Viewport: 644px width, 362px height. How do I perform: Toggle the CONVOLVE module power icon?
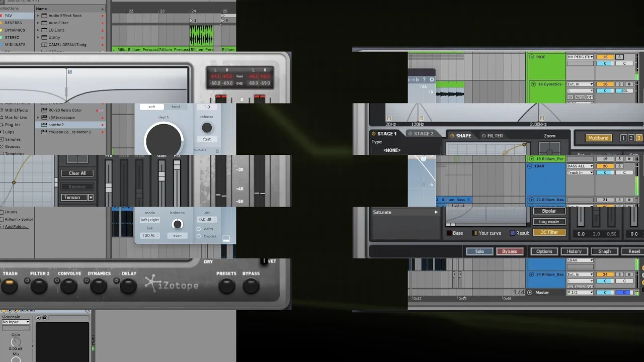[x=58, y=281]
